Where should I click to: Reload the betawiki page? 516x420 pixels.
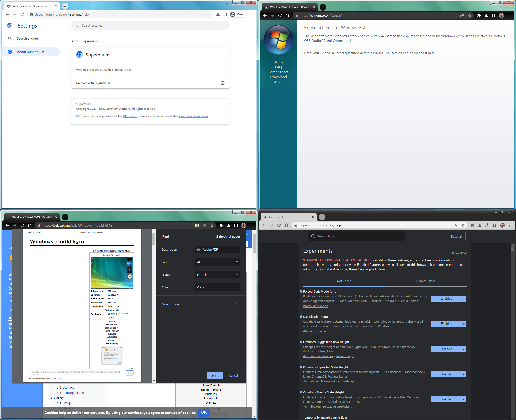(22, 225)
